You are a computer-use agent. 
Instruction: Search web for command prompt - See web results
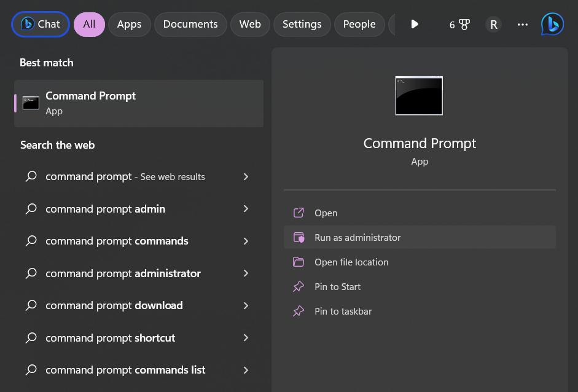click(139, 176)
